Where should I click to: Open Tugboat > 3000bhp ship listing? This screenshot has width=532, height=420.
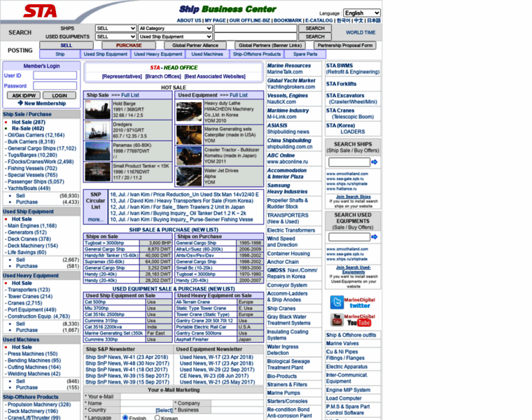[104, 243]
